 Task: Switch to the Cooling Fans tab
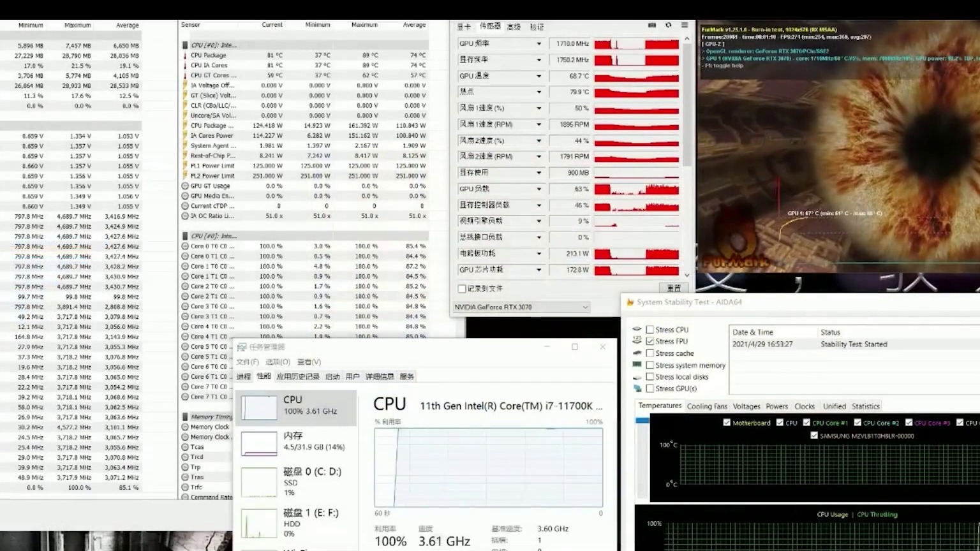(707, 406)
